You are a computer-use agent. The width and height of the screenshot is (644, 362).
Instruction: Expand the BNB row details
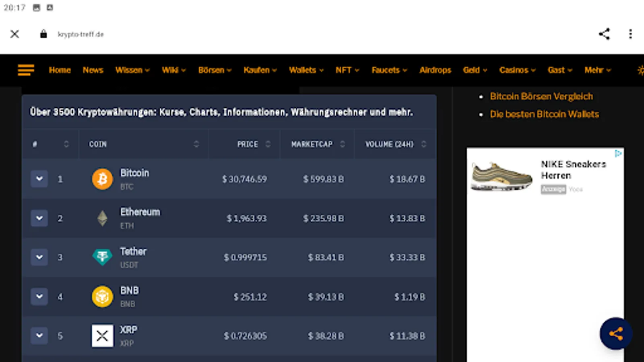(39, 296)
